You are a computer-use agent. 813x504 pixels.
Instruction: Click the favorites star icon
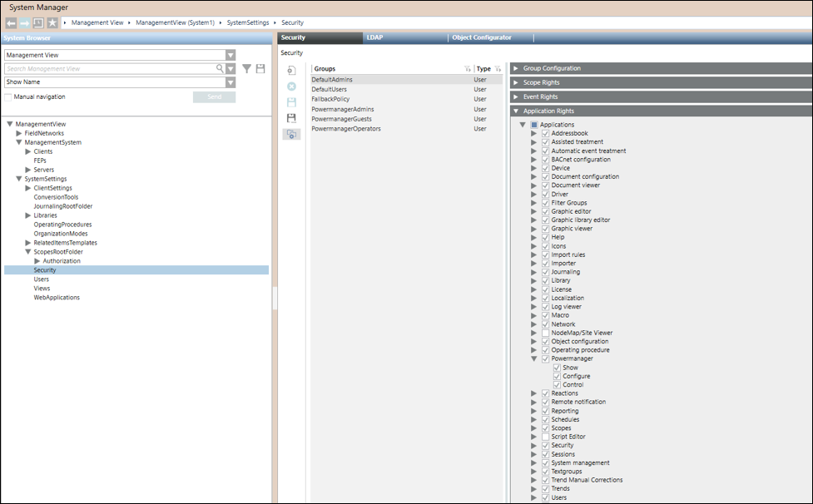click(52, 22)
